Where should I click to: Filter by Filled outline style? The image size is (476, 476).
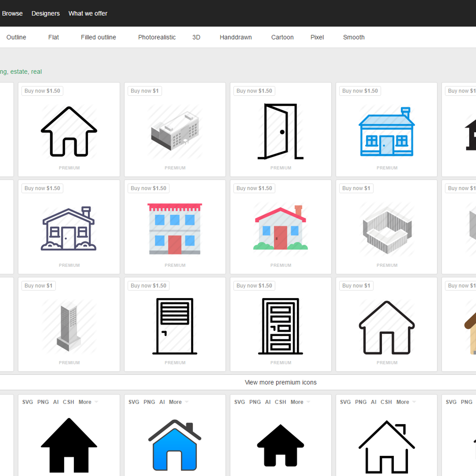point(98,37)
